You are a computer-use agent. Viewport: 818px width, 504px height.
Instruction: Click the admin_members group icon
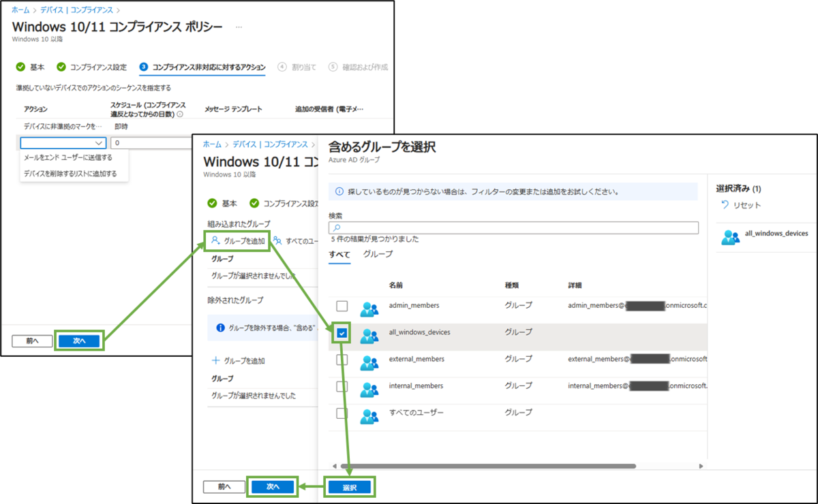point(369,309)
